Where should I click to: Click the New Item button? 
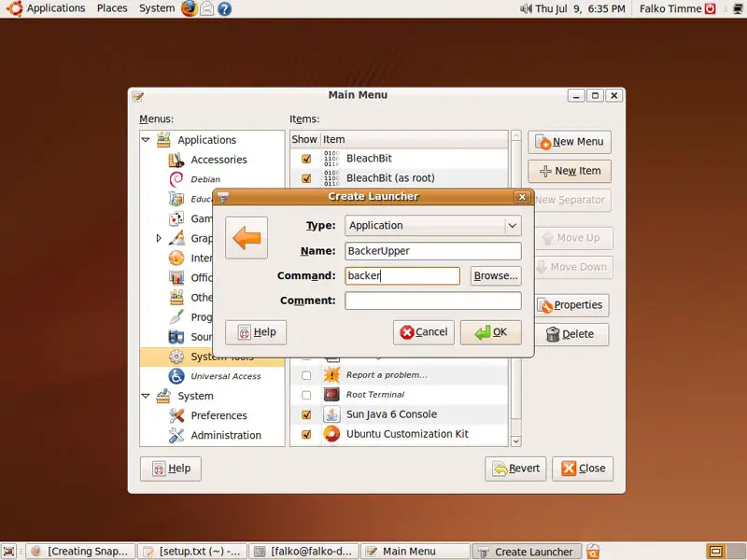(570, 171)
